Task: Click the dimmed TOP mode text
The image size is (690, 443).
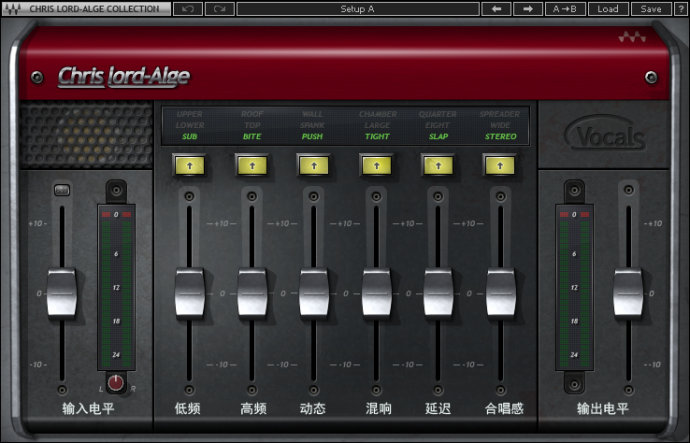Action: tap(253, 125)
